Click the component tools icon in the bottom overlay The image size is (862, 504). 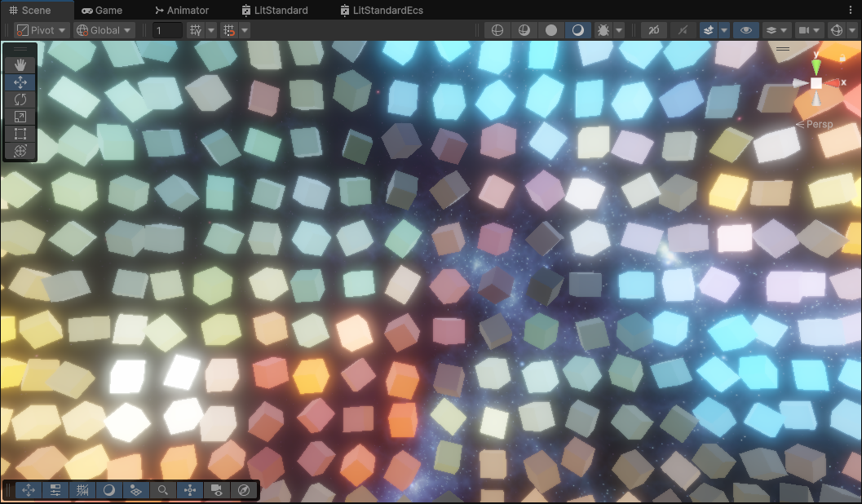pyautogui.click(x=189, y=490)
